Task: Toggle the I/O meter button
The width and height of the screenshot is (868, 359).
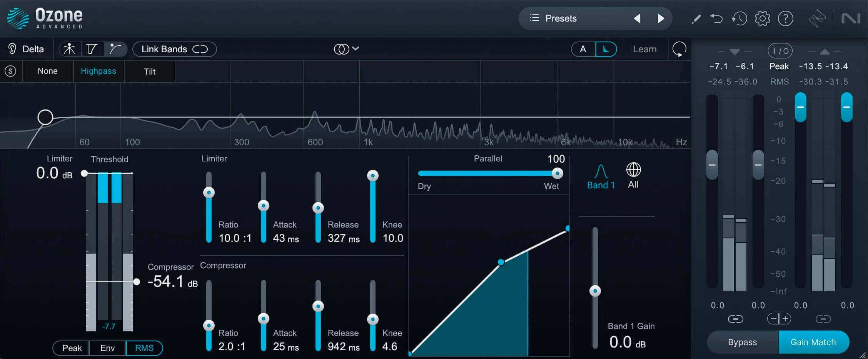Action: pos(780,50)
